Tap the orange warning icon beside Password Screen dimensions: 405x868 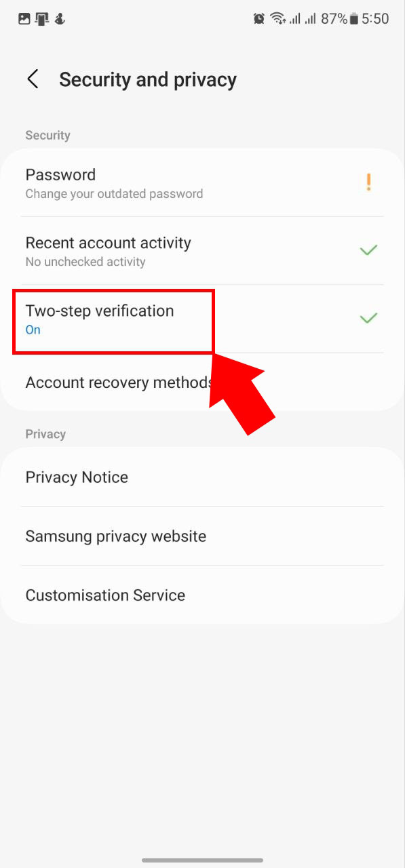tap(368, 182)
